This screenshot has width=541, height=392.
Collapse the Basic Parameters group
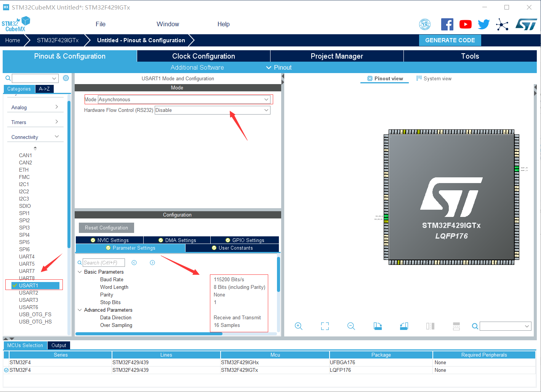tap(80, 272)
